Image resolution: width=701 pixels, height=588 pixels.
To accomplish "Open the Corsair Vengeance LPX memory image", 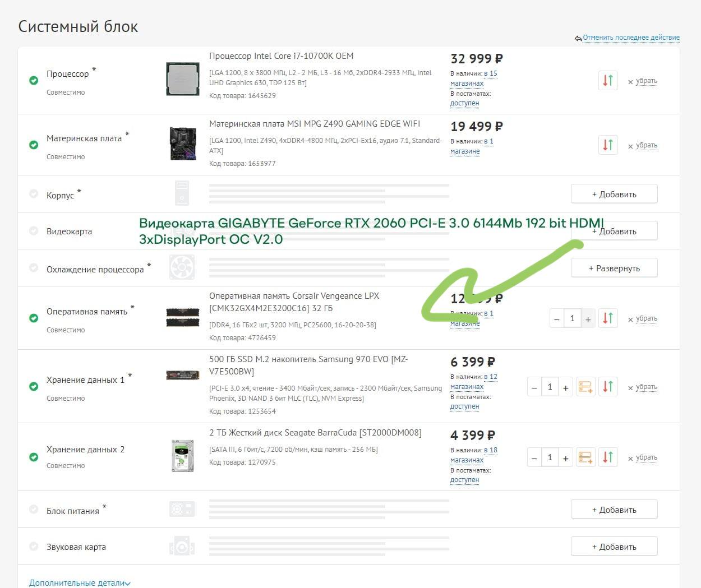I will point(183,317).
